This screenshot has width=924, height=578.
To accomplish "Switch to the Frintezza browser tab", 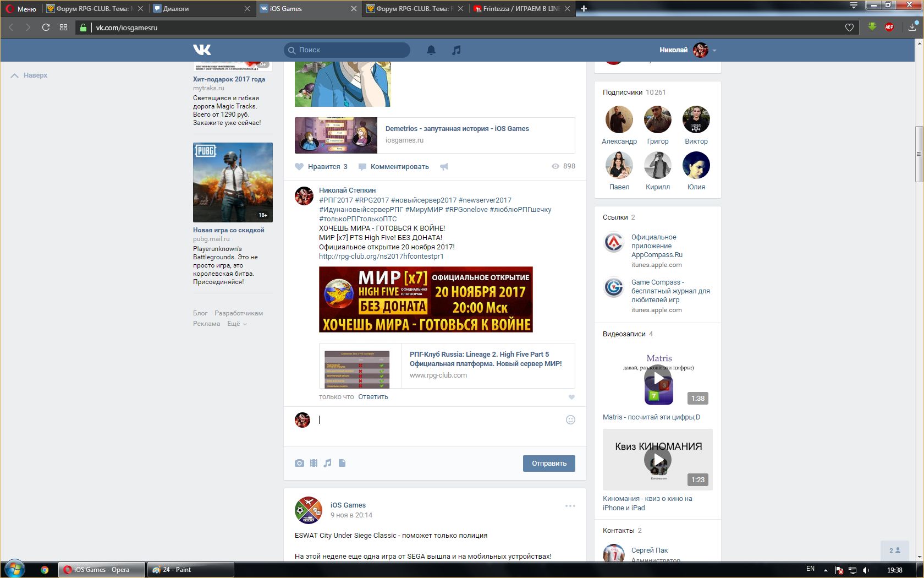I will tap(521, 9).
